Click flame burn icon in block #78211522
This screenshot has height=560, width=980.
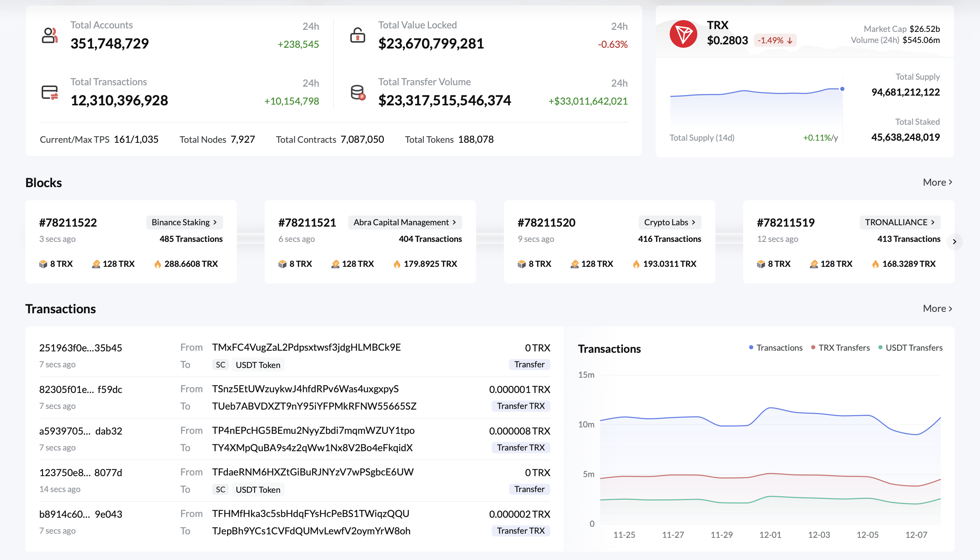tap(158, 264)
